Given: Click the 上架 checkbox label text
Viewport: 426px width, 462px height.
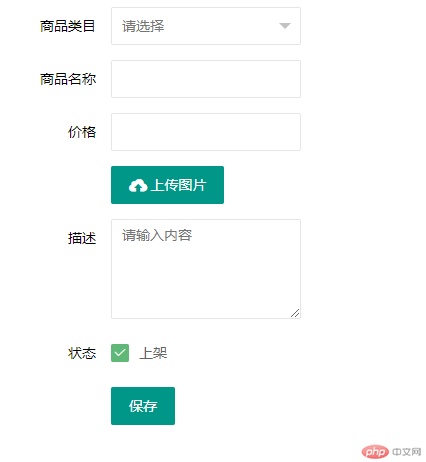Looking at the screenshot, I should tap(153, 353).
